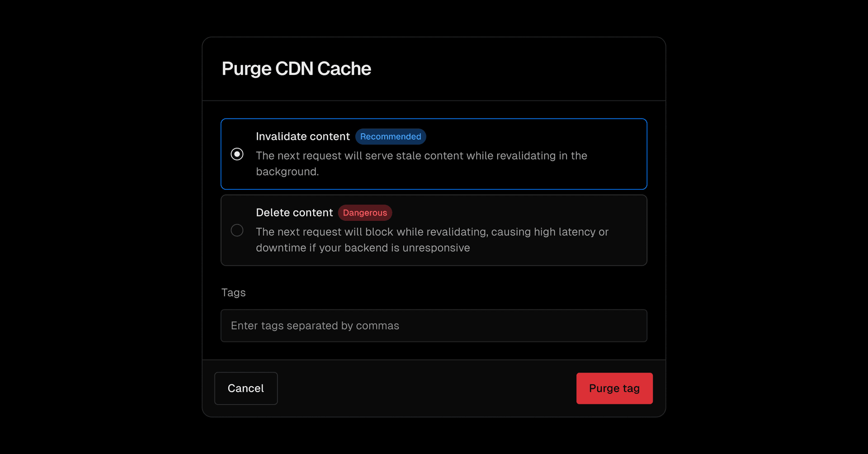Select the Delete content radio button
Viewport: 868px width, 454px height.
(237, 230)
